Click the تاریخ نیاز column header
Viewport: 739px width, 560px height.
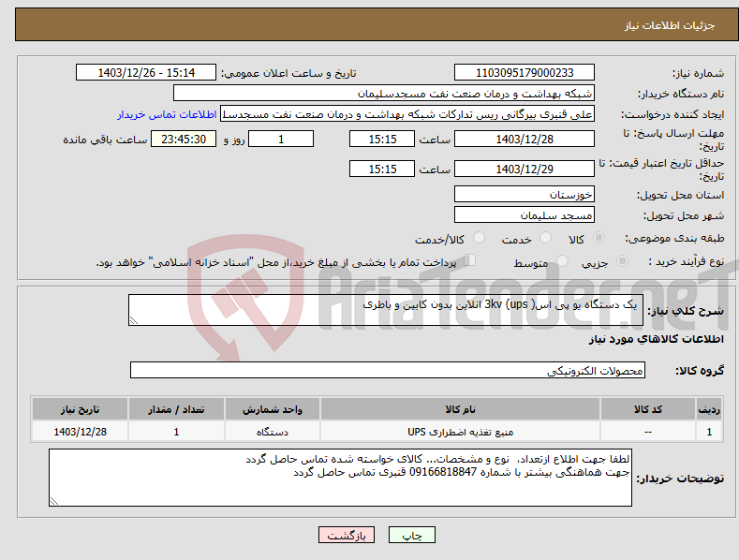pos(81,409)
